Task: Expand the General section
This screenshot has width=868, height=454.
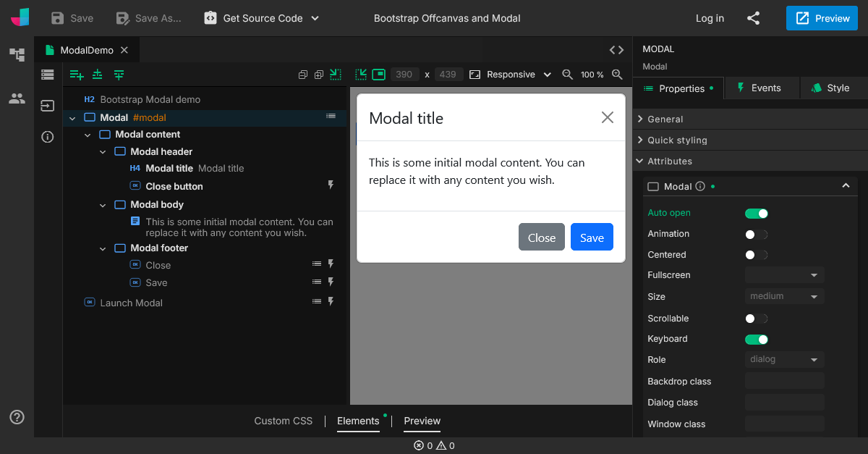Action: [x=750, y=119]
